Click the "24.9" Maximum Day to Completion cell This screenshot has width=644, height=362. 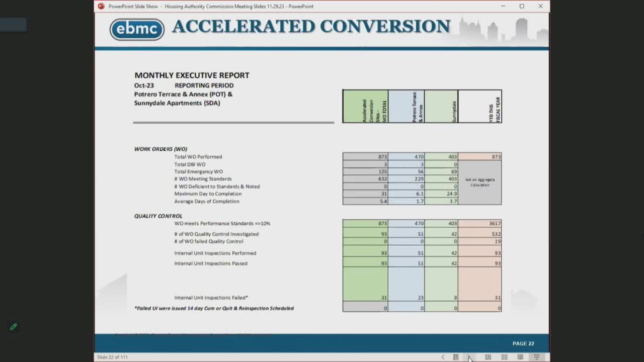pyautogui.click(x=441, y=194)
